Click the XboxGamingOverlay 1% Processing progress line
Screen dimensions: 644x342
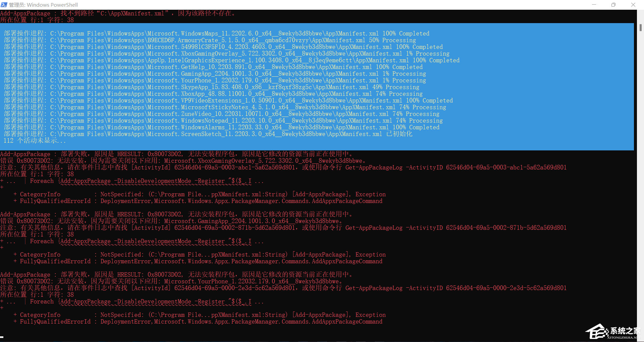[227, 54]
